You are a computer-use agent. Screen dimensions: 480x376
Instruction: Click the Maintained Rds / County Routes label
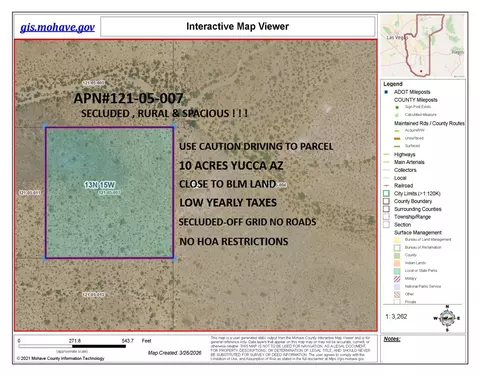point(429,123)
